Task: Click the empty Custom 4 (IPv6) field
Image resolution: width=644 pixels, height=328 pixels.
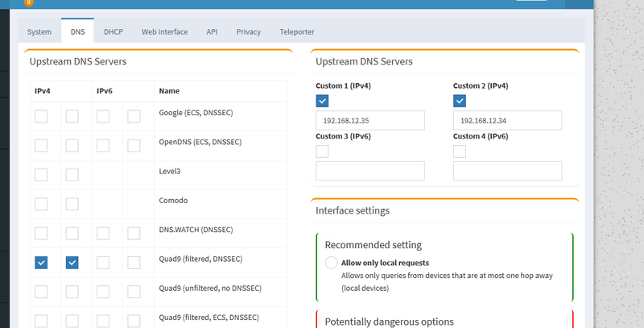Action: [x=507, y=171]
